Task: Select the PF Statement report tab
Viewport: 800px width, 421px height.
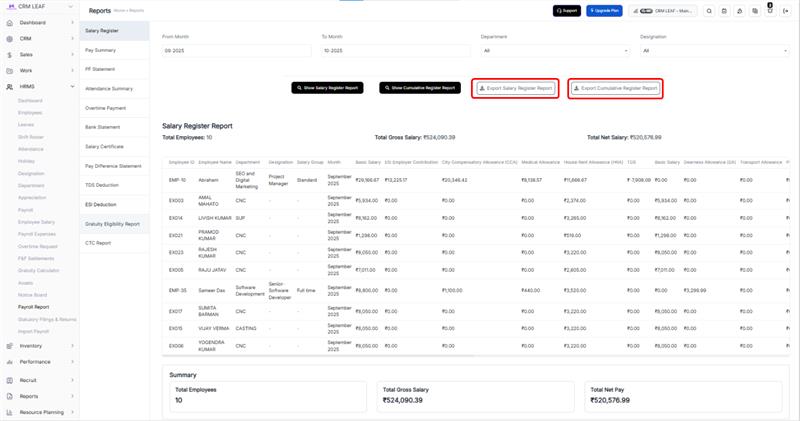Action: (x=114, y=69)
